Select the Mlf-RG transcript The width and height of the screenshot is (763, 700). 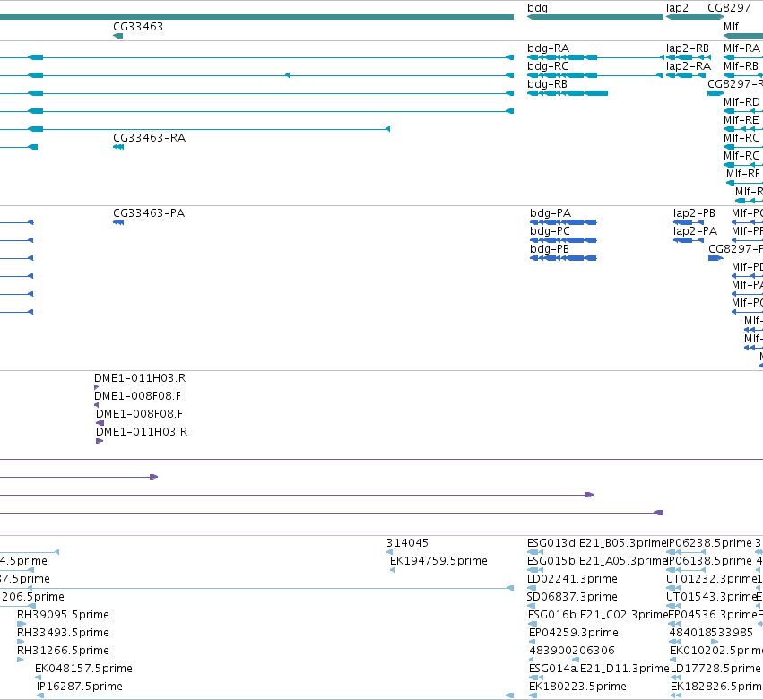(x=743, y=147)
